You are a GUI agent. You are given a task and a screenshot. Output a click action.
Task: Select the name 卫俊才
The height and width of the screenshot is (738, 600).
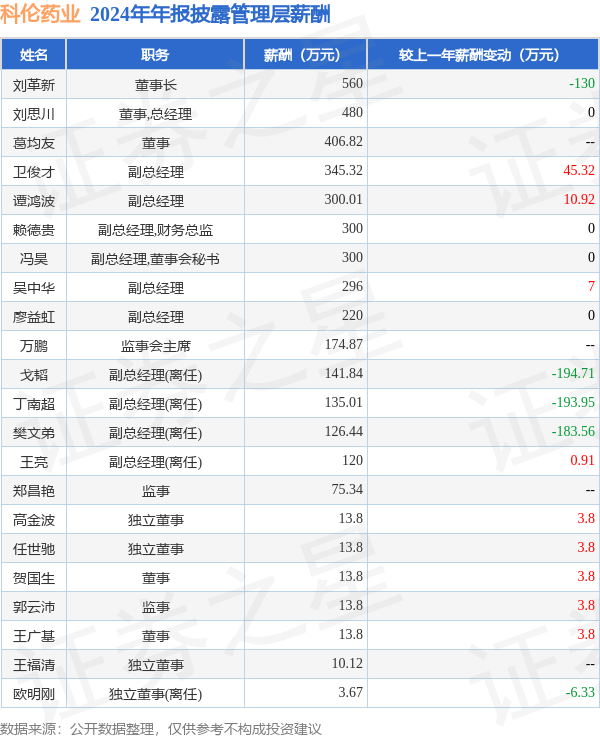tap(33, 172)
